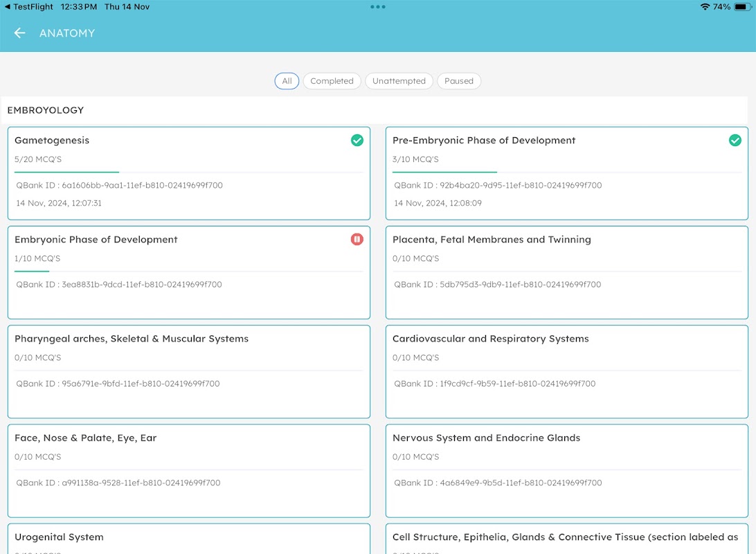Viewport: 756px width, 554px height.
Task: Click the green checkmark on Gametogenesis card
Action: (357, 141)
